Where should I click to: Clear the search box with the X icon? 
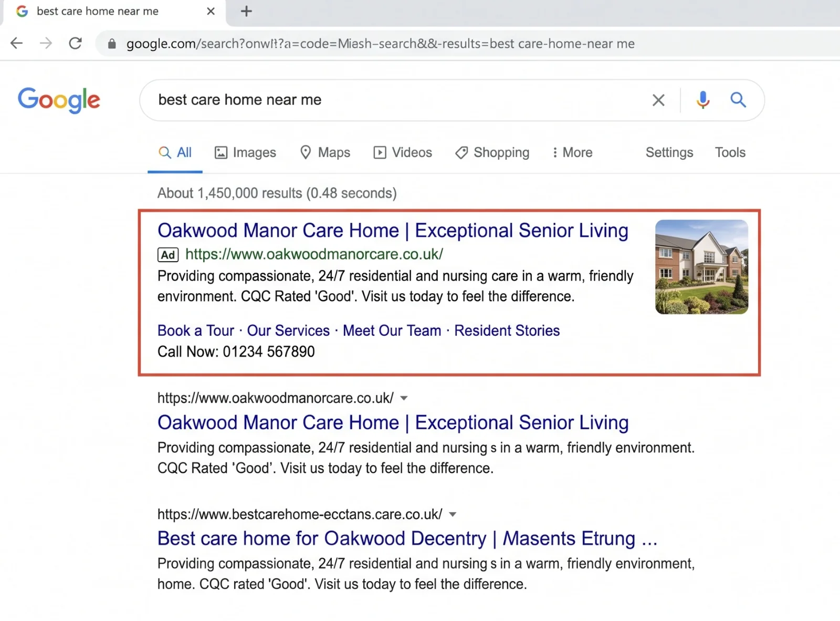tap(658, 100)
